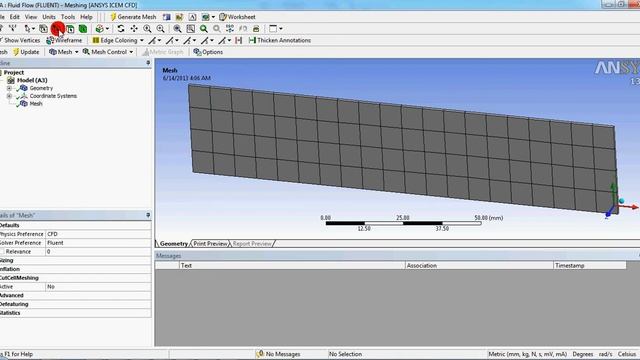Open the New Figure dropdown arrow
This screenshot has width=640, height=360.
[x=213, y=17]
